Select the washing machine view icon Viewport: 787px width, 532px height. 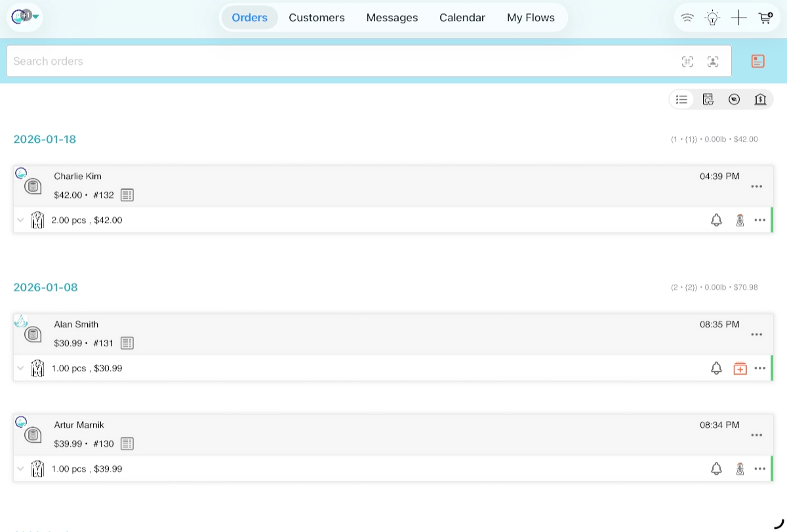pos(708,99)
